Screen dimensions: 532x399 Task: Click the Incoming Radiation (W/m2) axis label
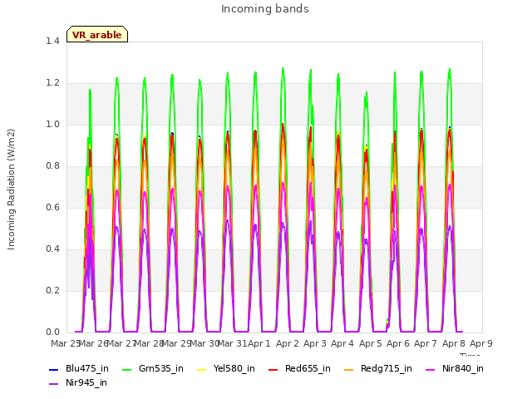point(11,190)
